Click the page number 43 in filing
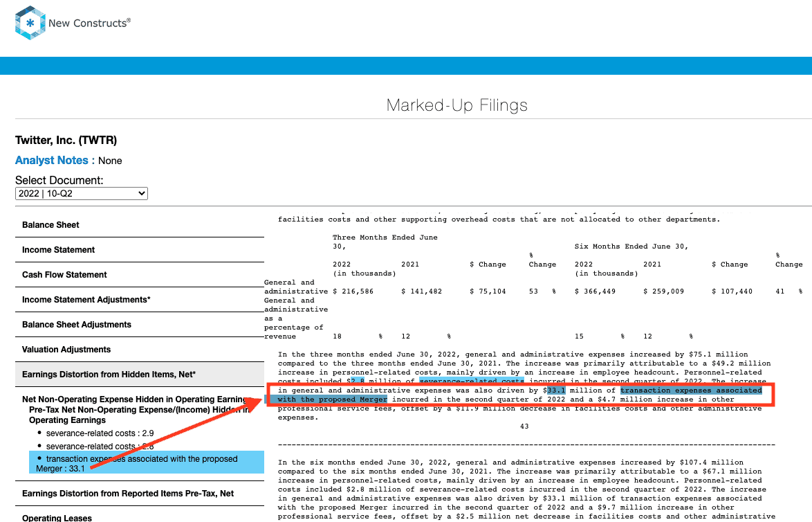 click(x=524, y=426)
